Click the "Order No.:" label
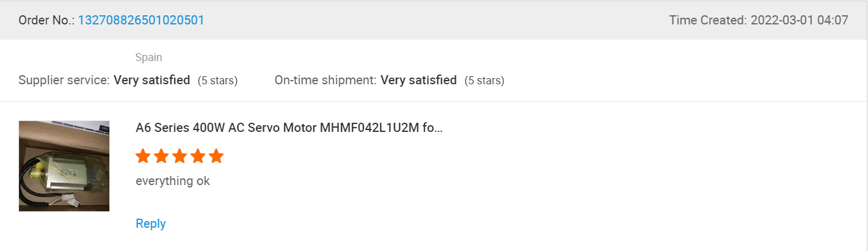 click(x=46, y=20)
